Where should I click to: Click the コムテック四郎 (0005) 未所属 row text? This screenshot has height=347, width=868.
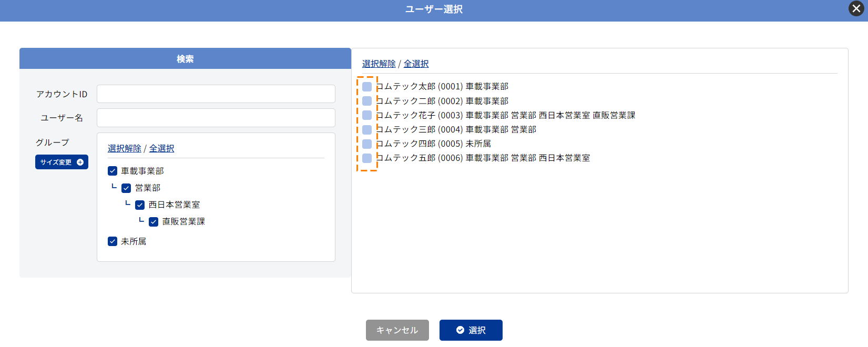433,144
